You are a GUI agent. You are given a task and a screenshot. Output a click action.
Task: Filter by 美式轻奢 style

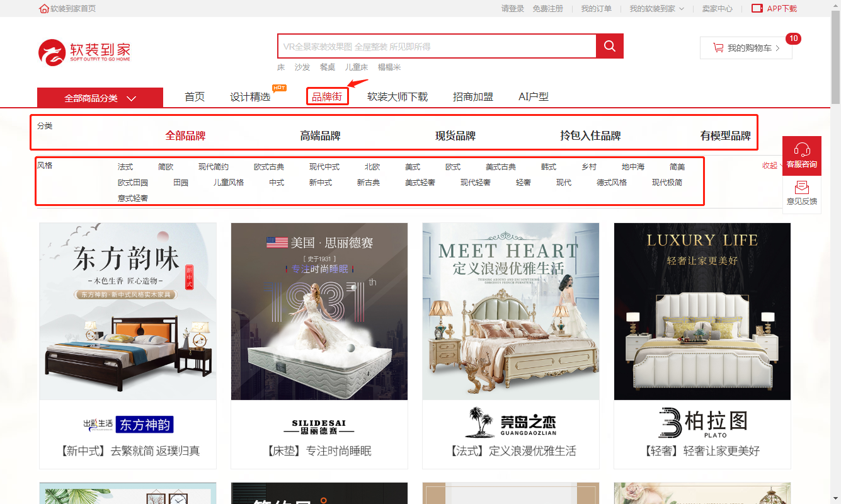(420, 183)
